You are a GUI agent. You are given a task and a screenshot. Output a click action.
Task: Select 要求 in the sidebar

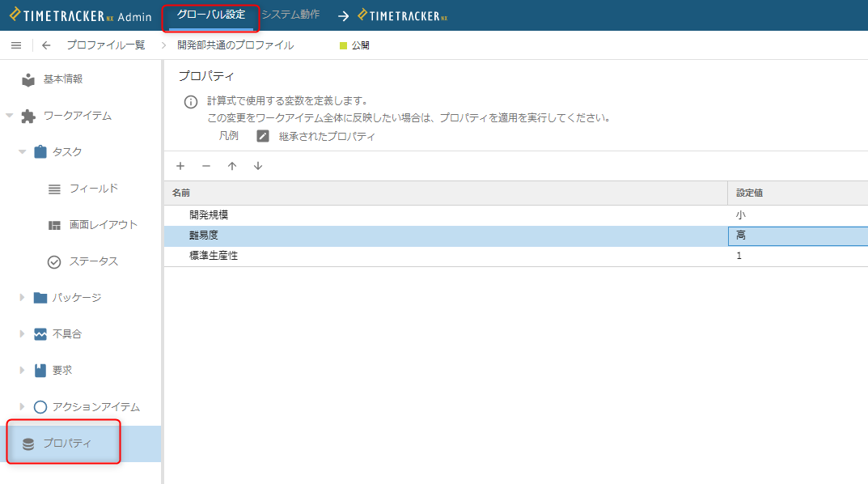coord(62,370)
